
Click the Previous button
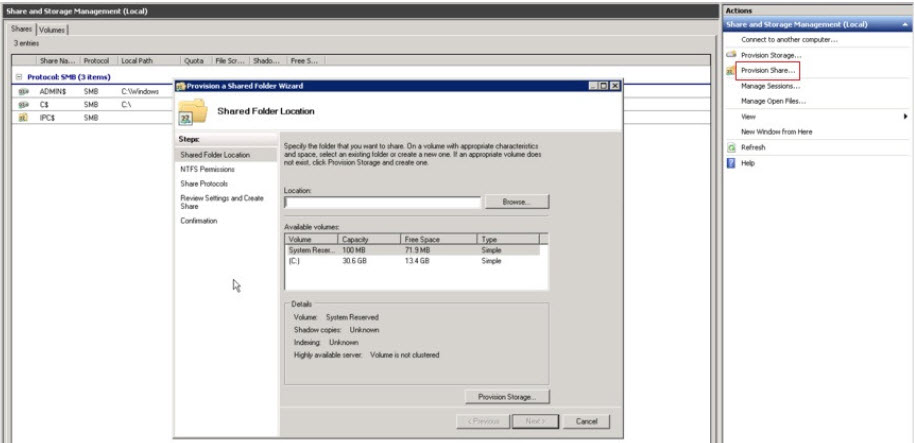[483, 421]
